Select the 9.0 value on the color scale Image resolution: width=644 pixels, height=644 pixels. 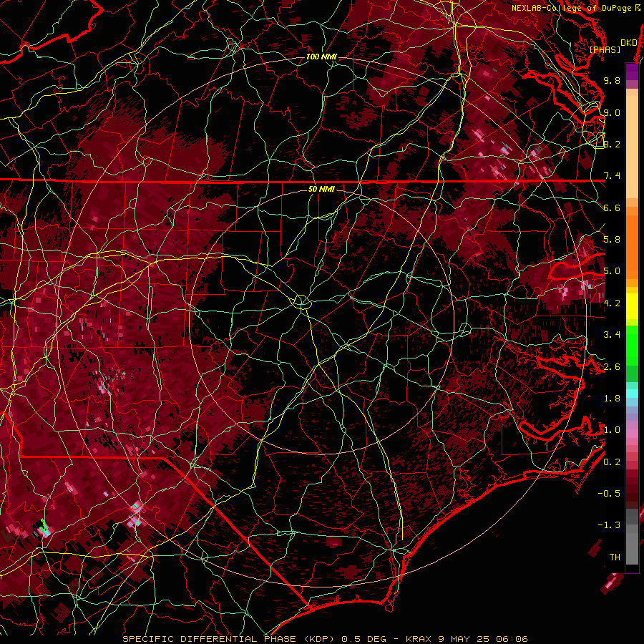(612, 112)
